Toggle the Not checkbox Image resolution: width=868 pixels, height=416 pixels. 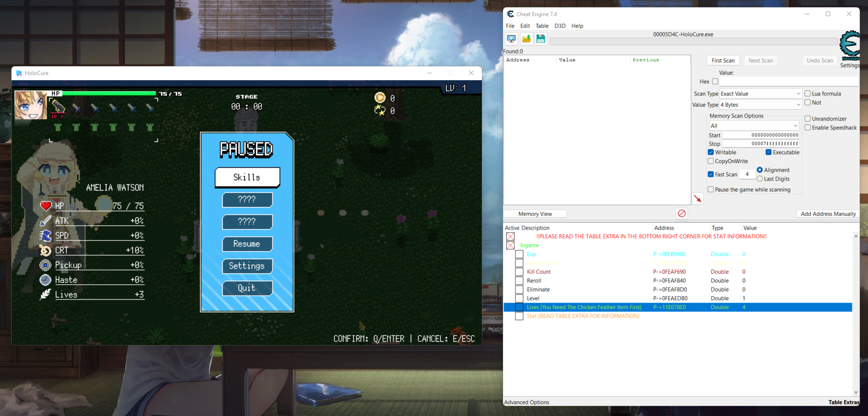[x=808, y=103]
